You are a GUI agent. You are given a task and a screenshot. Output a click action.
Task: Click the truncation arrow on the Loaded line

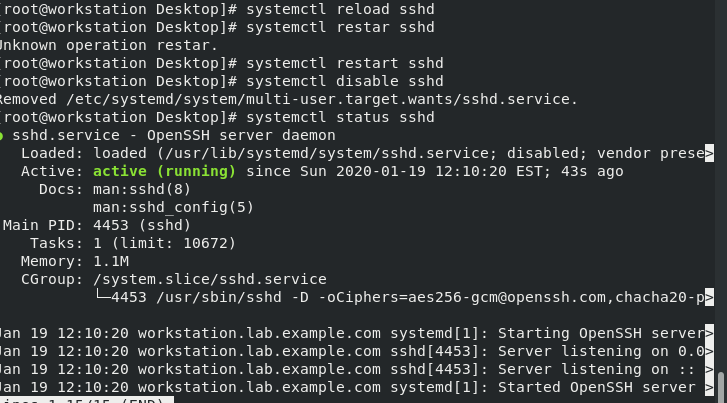(x=709, y=153)
